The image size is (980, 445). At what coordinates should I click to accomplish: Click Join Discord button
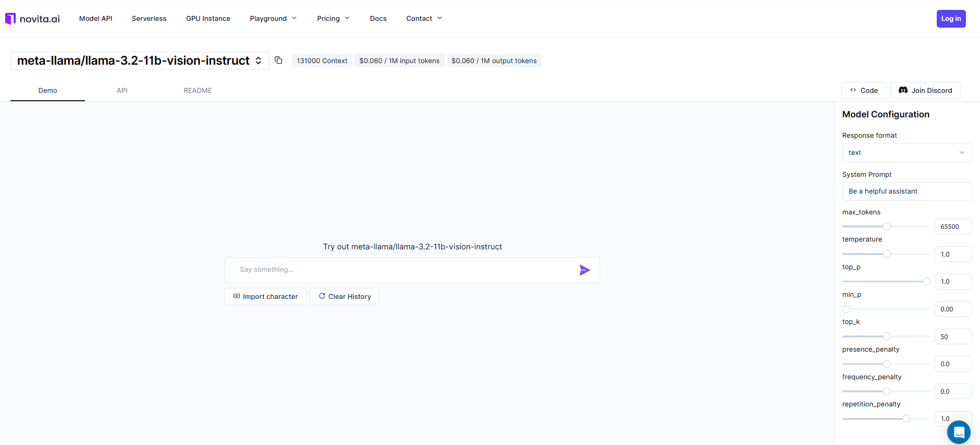click(925, 90)
